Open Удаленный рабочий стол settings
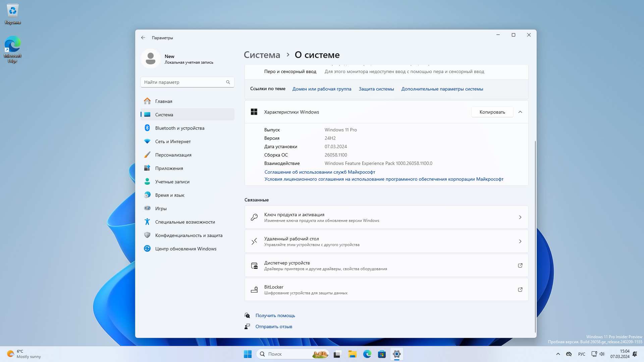Image resolution: width=644 pixels, height=362 pixels. point(386,241)
